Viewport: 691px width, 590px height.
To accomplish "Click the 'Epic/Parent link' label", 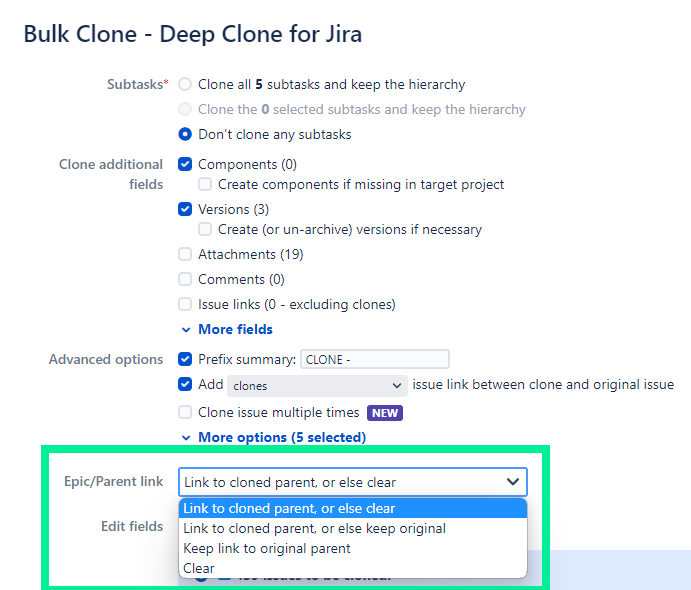I will tap(114, 481).
